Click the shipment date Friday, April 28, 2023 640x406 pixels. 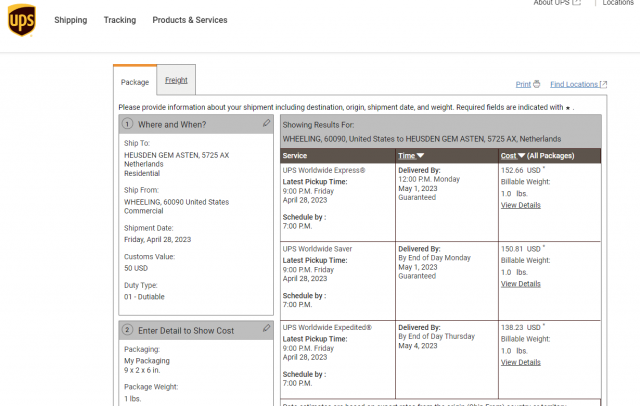coord(158,240)
